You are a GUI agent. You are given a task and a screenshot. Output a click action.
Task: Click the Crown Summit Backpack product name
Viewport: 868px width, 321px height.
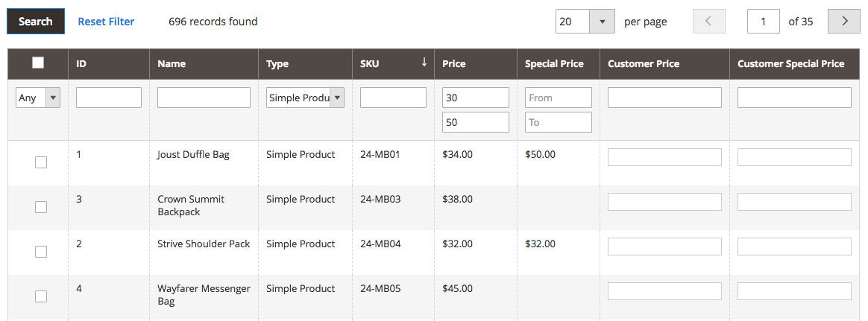[191, 206]
